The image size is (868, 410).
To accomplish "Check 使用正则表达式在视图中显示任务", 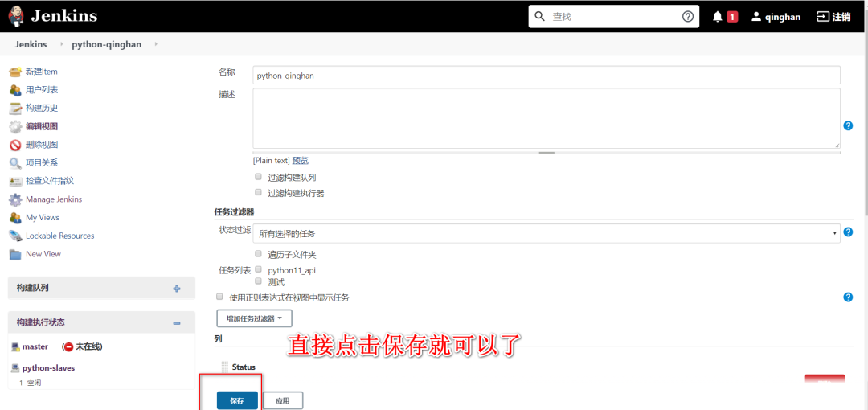I will click(x=219, y=297).
